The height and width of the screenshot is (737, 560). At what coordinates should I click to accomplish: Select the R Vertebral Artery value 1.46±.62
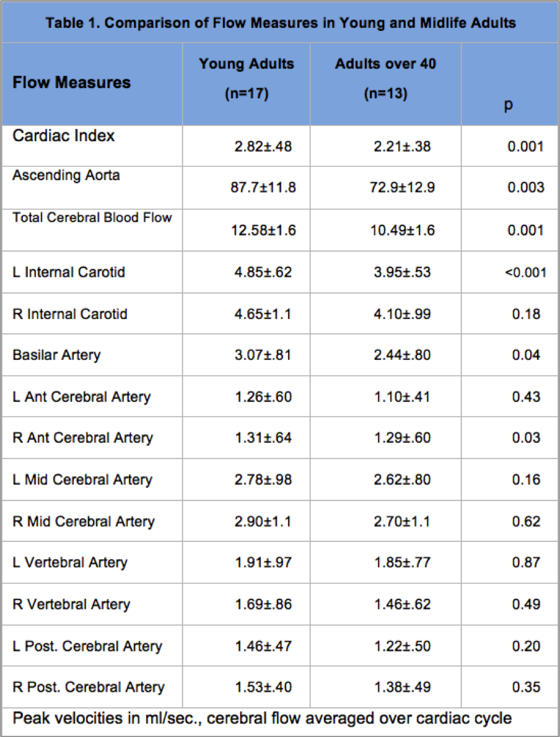click(x=402, y=604)
